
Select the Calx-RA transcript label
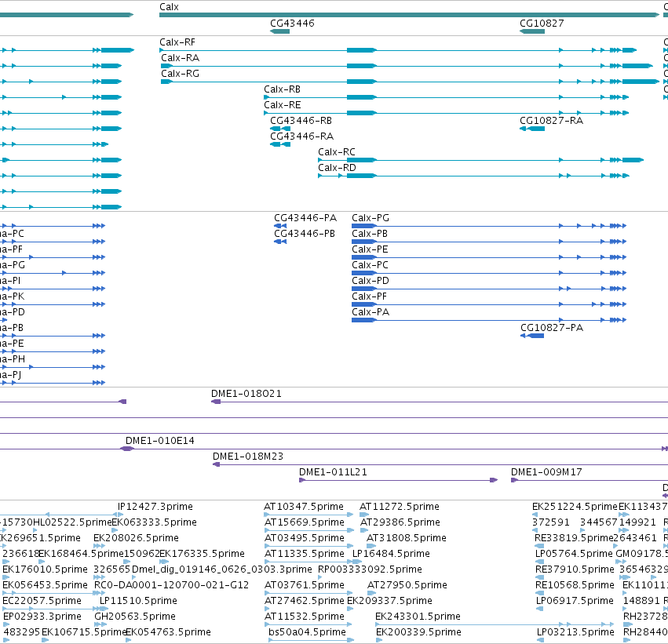point(181,58)
